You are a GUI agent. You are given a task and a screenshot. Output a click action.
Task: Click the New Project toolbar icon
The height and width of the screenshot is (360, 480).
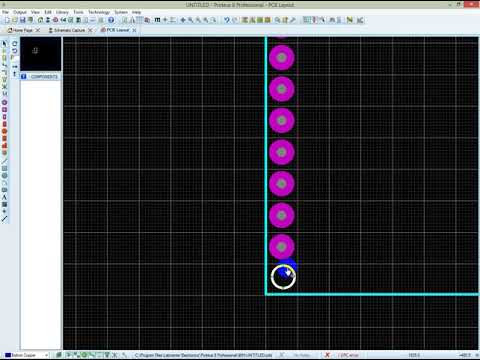[7, 20]
